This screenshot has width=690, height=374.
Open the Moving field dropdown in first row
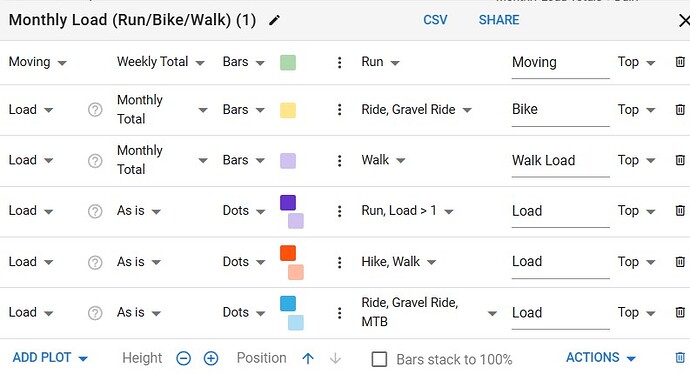click(37, 62)
